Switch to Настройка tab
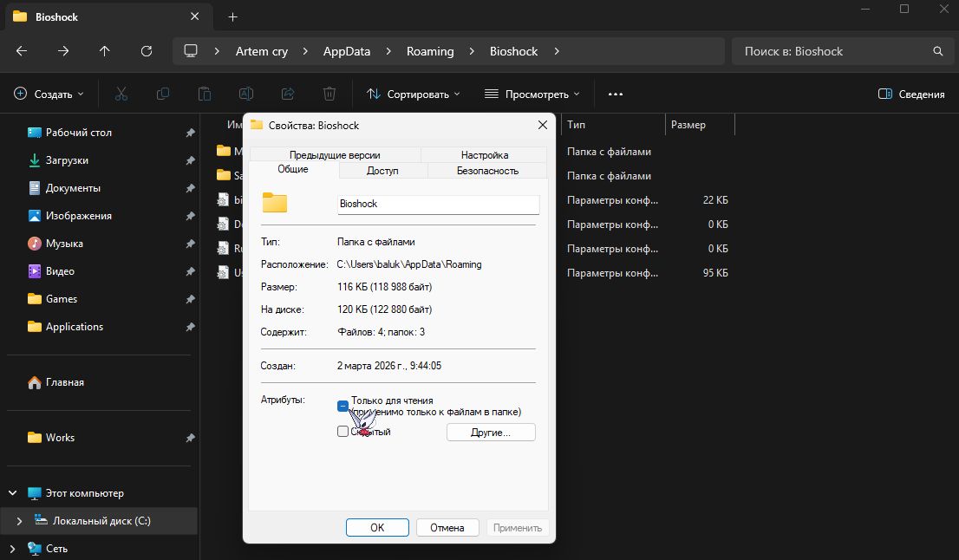Screen dimensions: 959x560 [x=485, y=155]
